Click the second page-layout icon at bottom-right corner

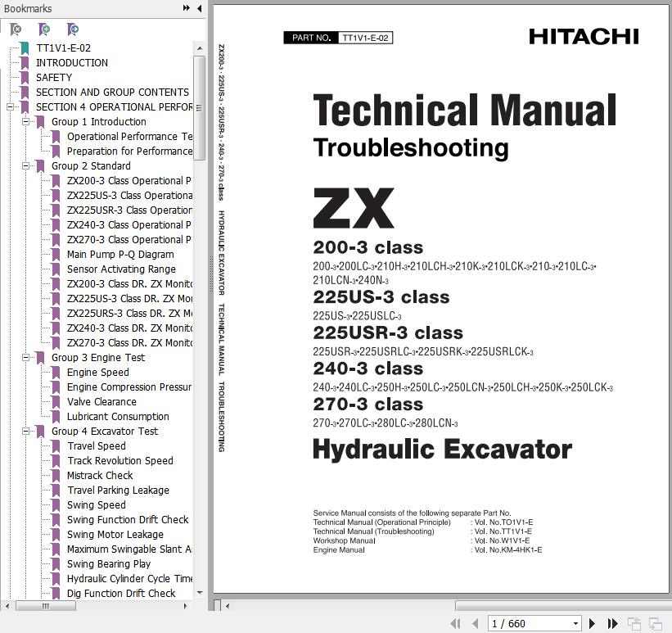[656, 623]
